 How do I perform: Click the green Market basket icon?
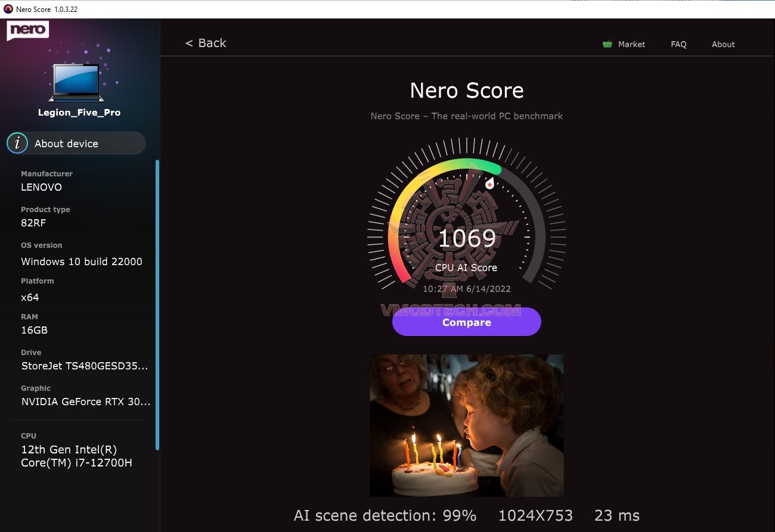[x=607, y=43]
